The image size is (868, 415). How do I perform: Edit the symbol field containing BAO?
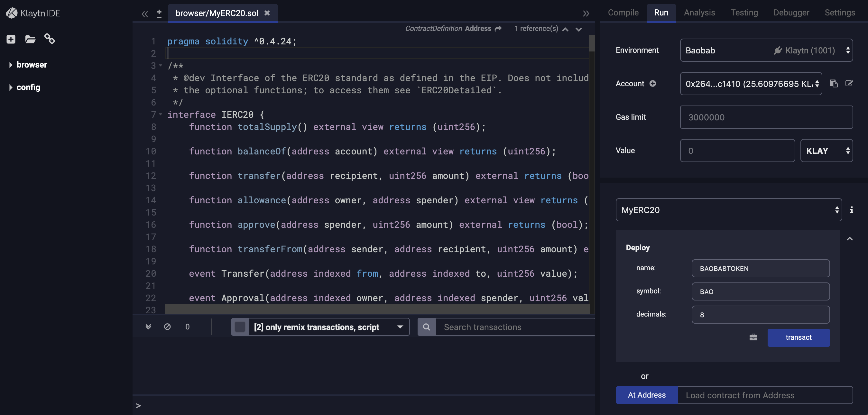pyautogui.click(x=761, y=291)
